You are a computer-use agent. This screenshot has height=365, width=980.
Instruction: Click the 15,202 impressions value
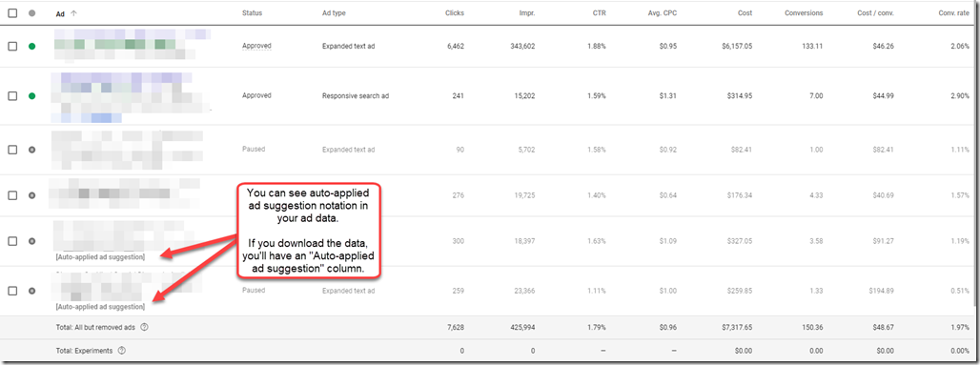(524, 96)
